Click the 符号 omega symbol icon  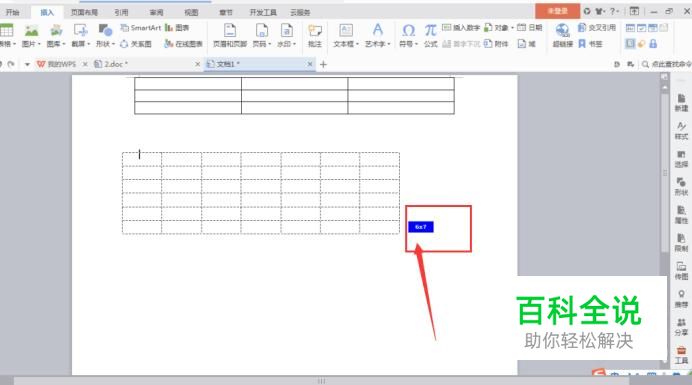(x=408, y=30)
